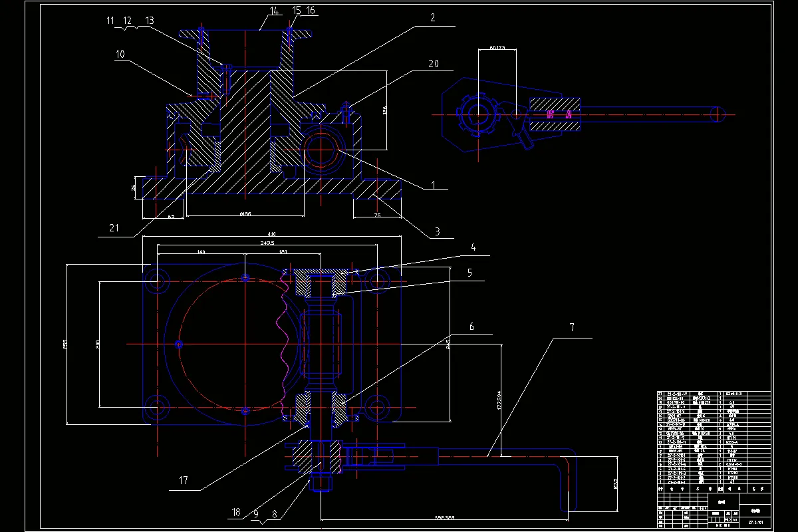Click part callout number 3

point(436,231)
